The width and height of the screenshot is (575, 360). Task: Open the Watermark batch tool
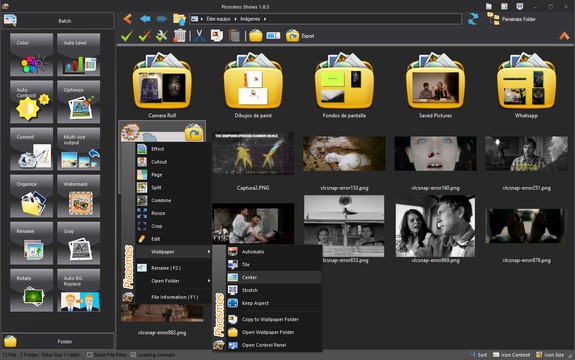[x=78, y=196]
